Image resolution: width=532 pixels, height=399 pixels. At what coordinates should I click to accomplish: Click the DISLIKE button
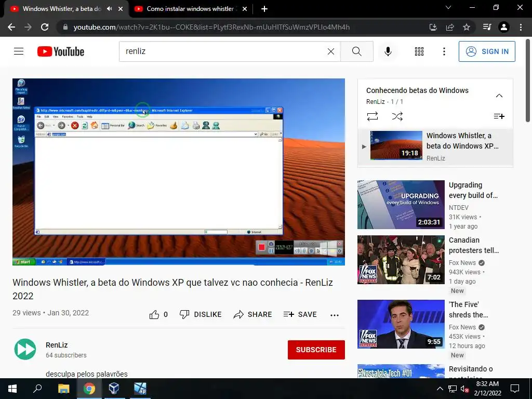[x=201, y=314]
